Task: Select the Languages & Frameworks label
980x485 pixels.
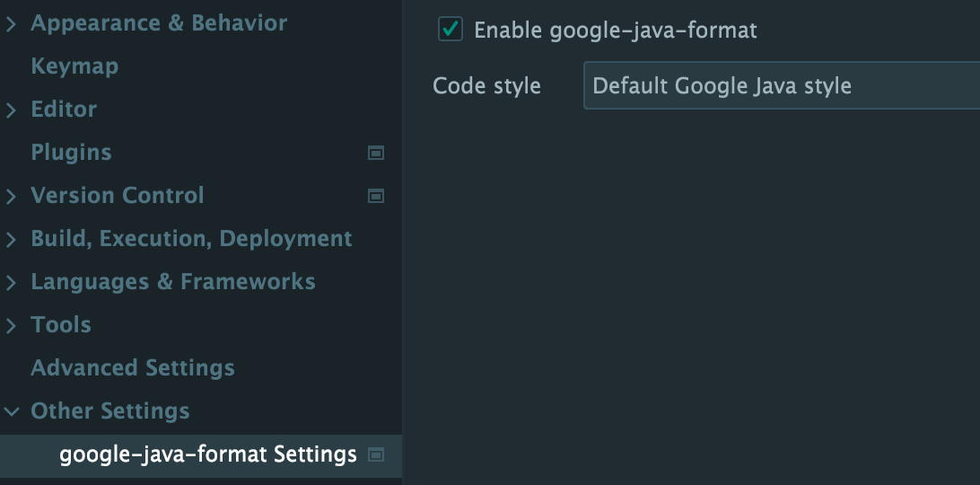Action: (173, 282)
